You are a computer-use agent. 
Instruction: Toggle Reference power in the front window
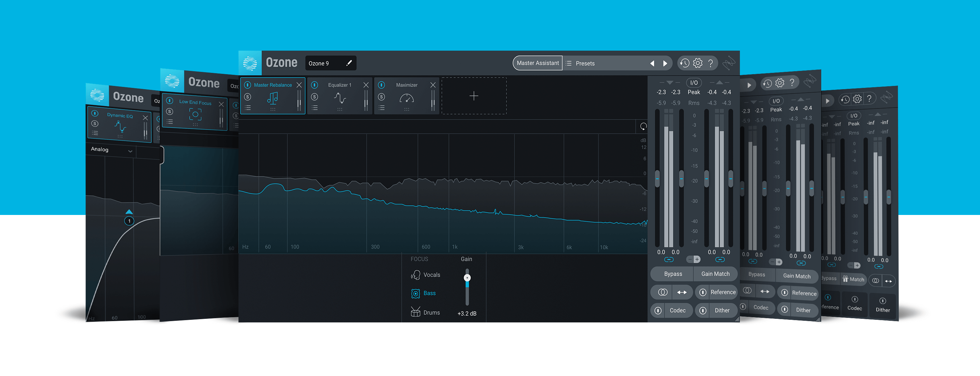click(703, 292)
